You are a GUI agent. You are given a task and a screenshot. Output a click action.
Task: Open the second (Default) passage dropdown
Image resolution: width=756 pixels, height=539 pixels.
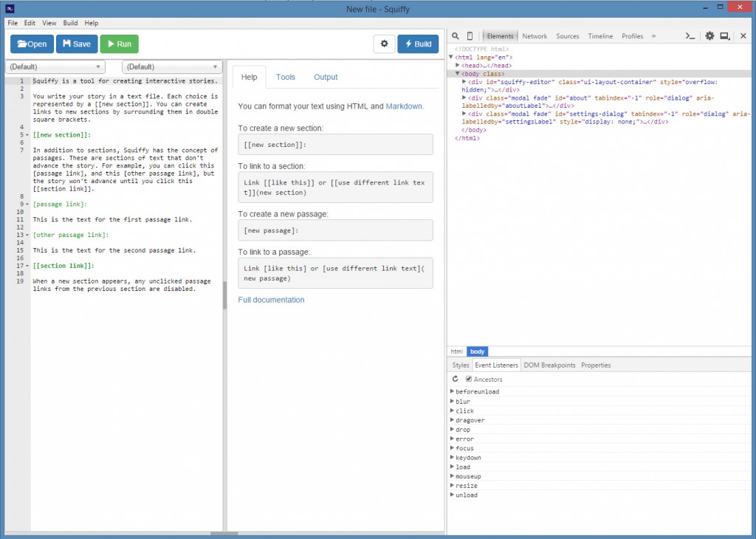pyautogui.click(x=171, y=66)
